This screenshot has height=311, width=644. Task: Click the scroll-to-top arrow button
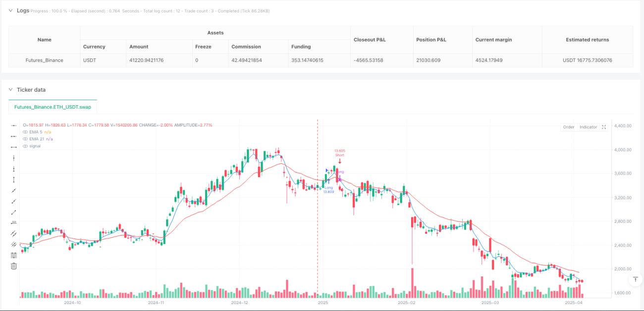635,280
